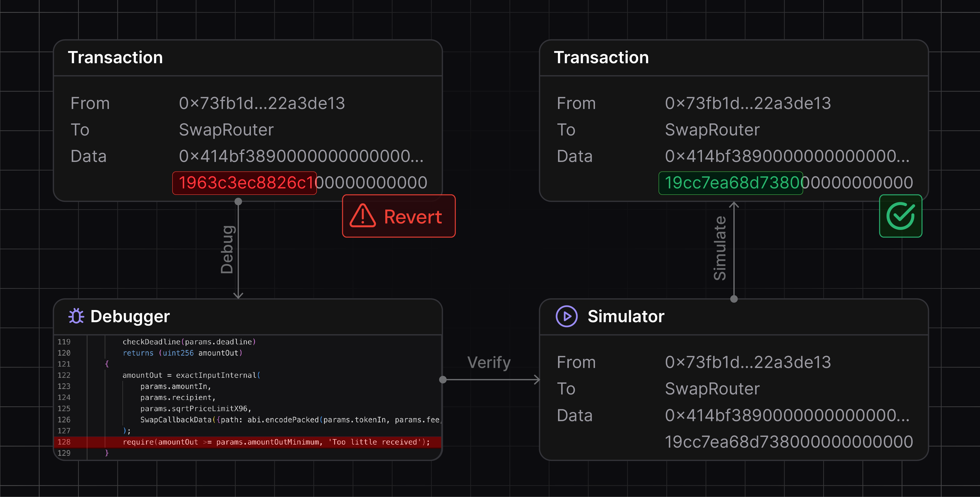
Task: Click 0x414bf389 data in left Transaction card
Action: pos(301,156)
